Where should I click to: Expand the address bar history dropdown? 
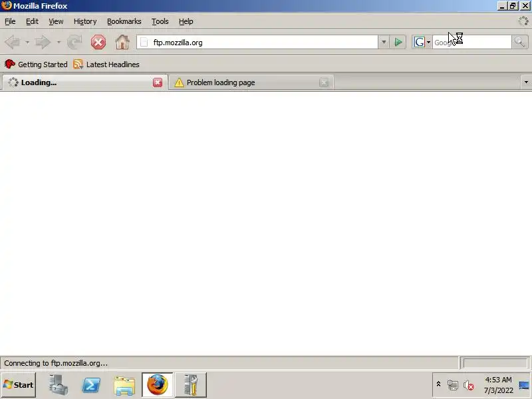click(384, 43)
